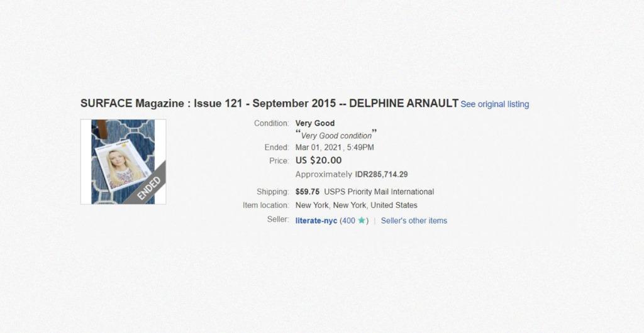Click the $59.75 shipping cost
The image size is (644, 333).
[308, 192]
